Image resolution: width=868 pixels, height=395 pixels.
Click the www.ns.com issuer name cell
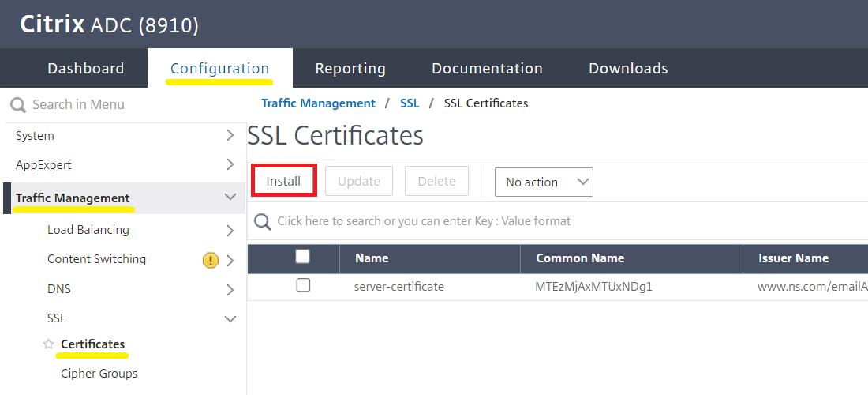tap(812, 287)
